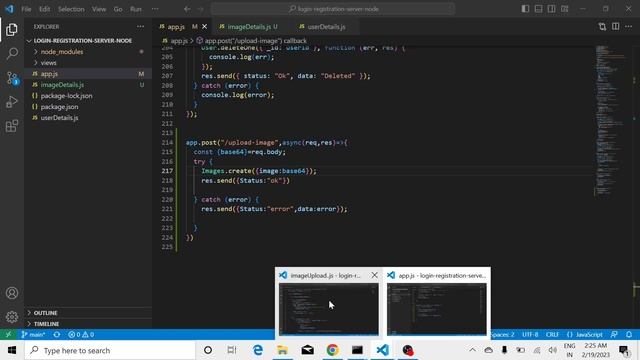This screenshot has width=640, height=360.
Task: Open the Extensions view
Action: click(x=12, y=126)
